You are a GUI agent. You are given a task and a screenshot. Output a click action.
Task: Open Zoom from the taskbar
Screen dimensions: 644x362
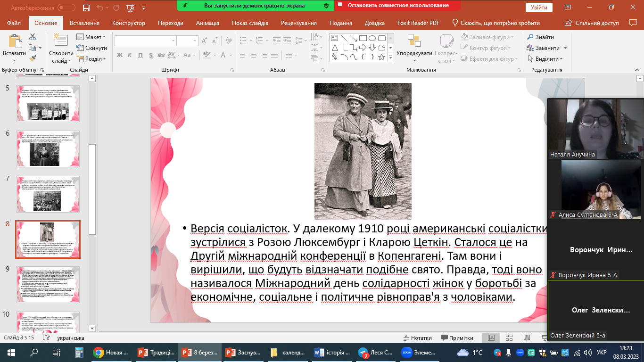click(x=421, y=353)
